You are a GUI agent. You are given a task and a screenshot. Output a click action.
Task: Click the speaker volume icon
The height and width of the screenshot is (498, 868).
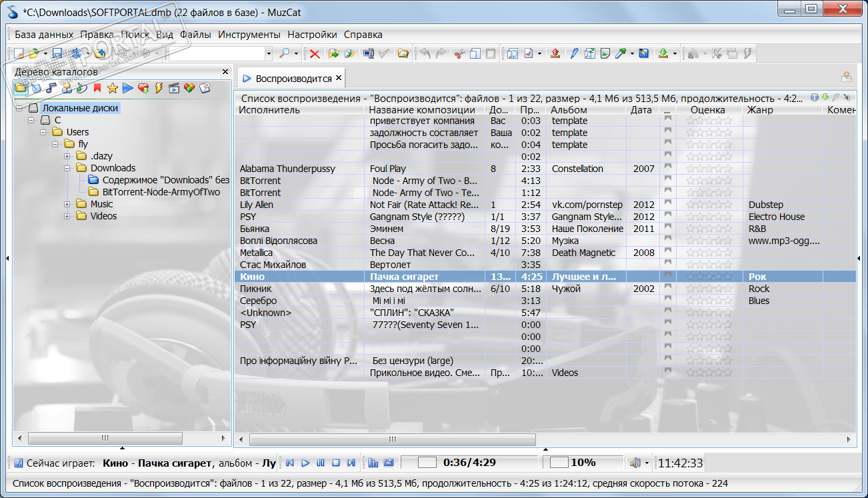point(635,463)
